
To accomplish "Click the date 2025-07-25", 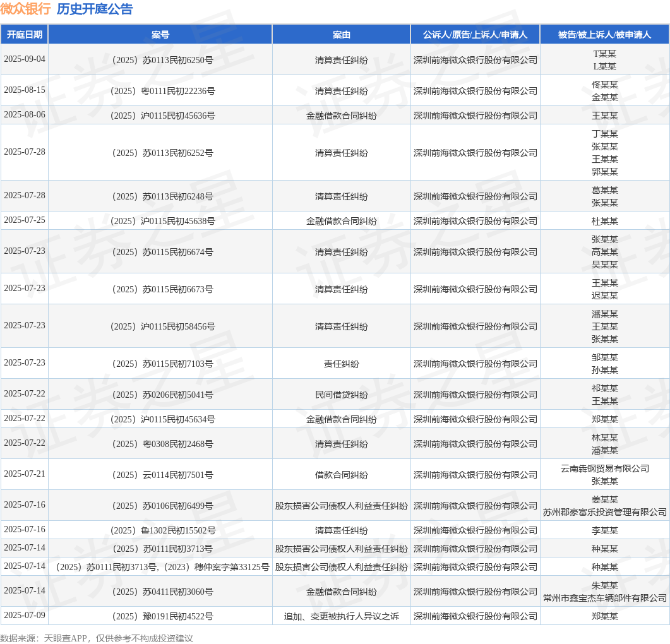I will tap(25, 220).
